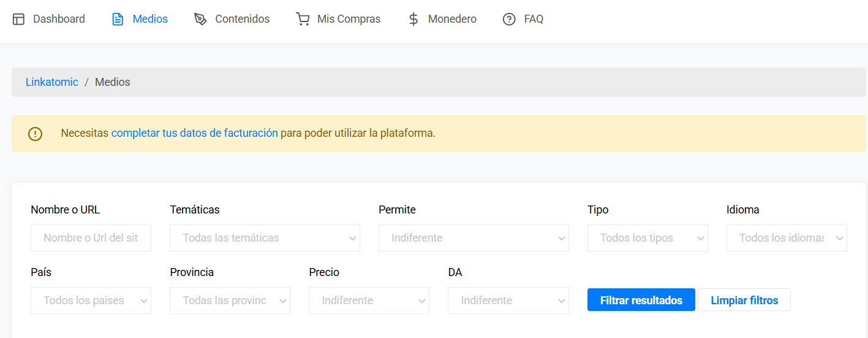
Task: Go to Linkatomic breadcrumb link
Action: 52,82
